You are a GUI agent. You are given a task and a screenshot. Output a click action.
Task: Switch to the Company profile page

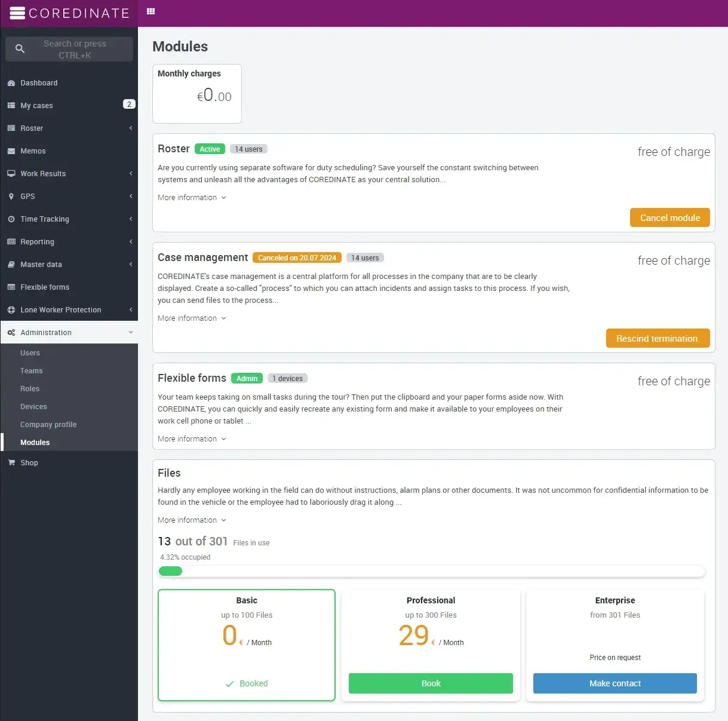(x=48, y=424)
